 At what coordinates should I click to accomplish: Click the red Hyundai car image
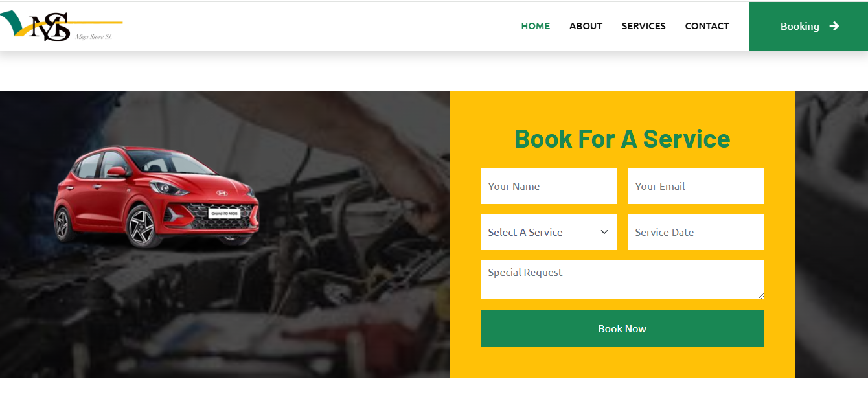pos(157,197)
